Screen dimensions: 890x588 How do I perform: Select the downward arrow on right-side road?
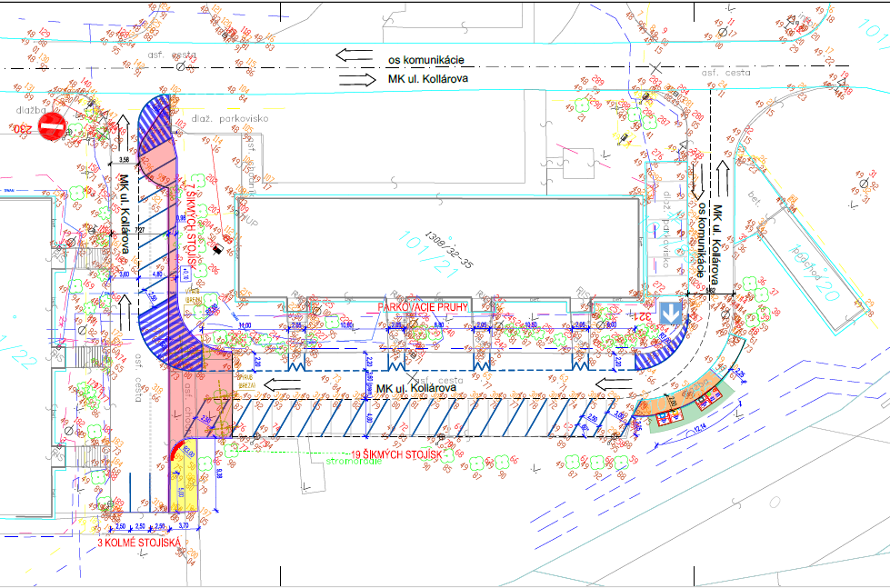[x=698, y=183]
